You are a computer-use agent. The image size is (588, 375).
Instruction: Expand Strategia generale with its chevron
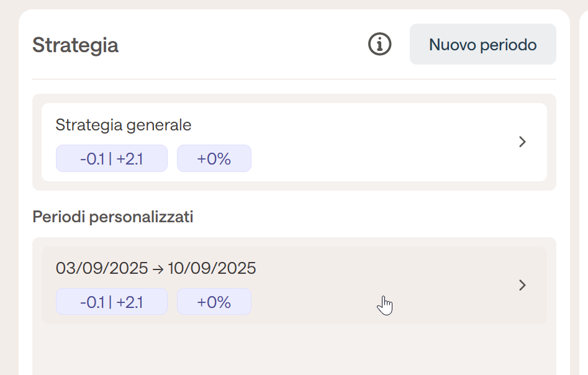tap(522, 142)
